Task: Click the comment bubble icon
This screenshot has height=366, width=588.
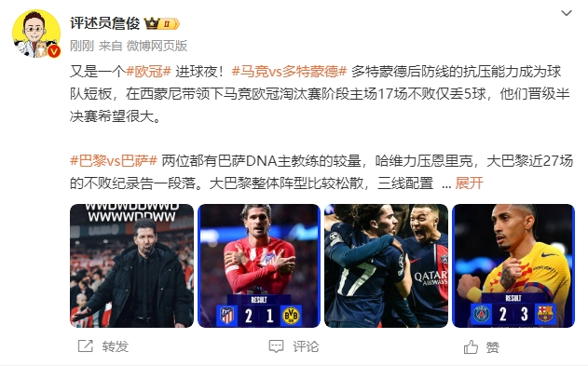Action: (x=277, y=346)
